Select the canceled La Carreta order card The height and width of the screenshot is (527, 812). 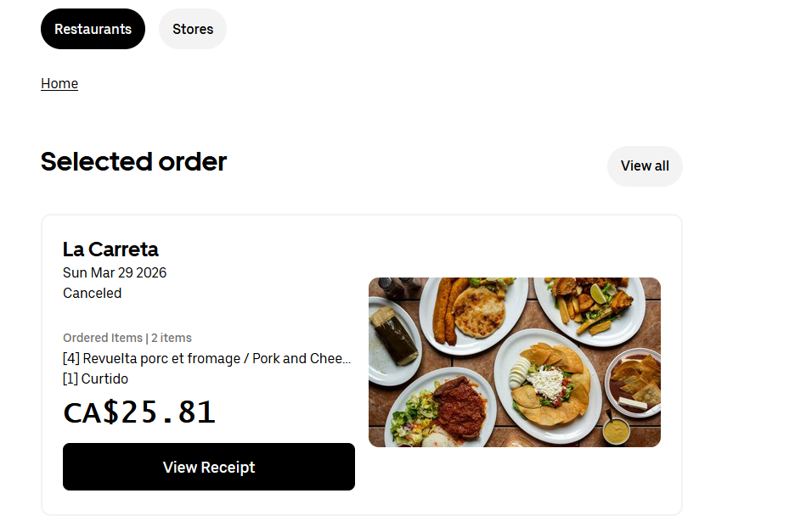click(361, 365)
